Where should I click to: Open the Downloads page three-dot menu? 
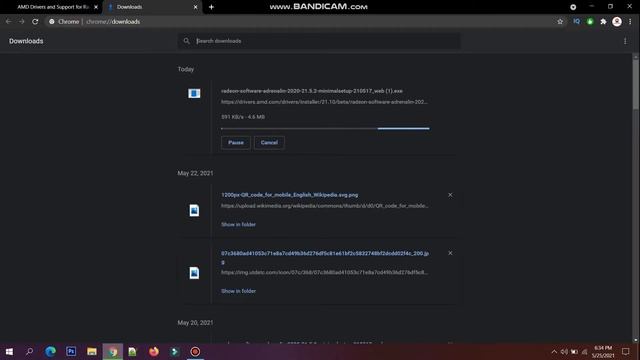pyautogui.click(x=625, y=41)
